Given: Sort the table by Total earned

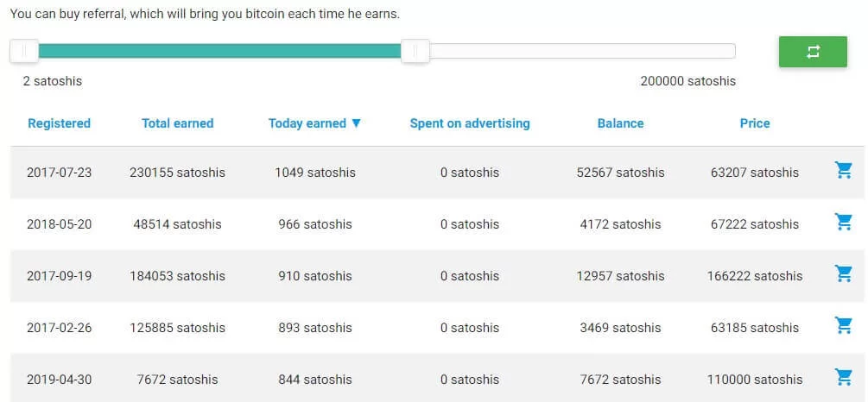Looking at the screenshot, I should (178, 123).
